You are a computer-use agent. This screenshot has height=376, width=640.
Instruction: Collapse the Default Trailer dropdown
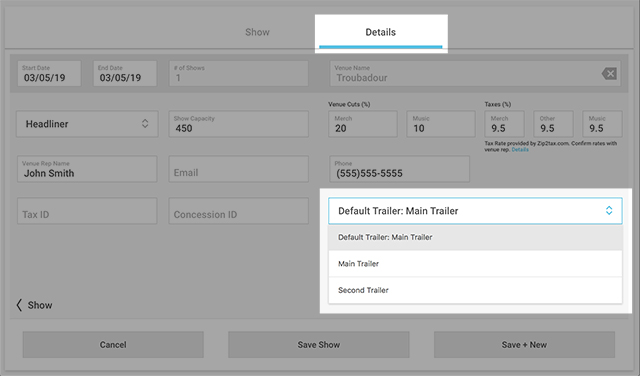(475, 211)
